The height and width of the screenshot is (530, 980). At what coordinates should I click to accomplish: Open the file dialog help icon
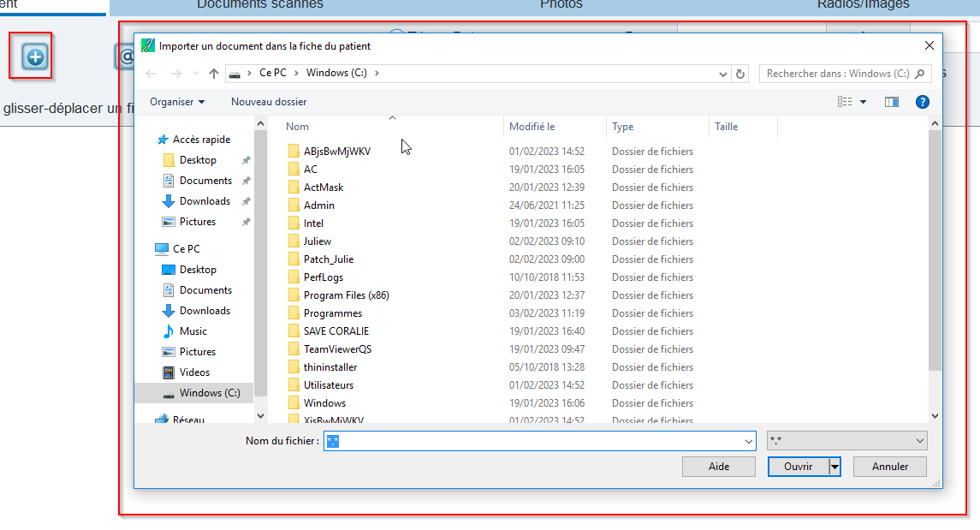(922, 102)
